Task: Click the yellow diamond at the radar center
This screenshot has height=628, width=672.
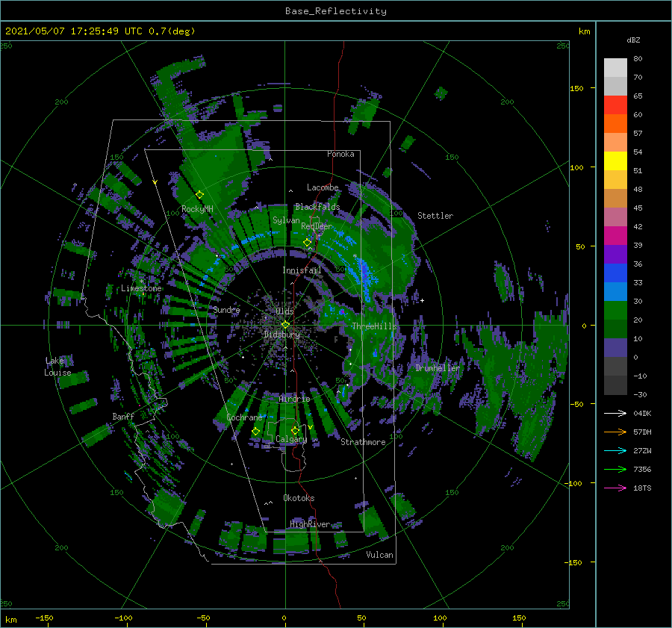Action: click(285, 325)
